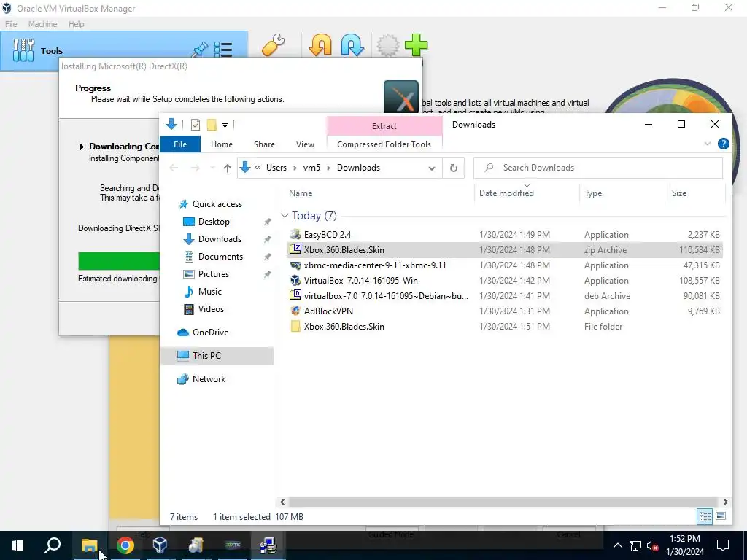Collapse the Today (7) group

(285, 216)
